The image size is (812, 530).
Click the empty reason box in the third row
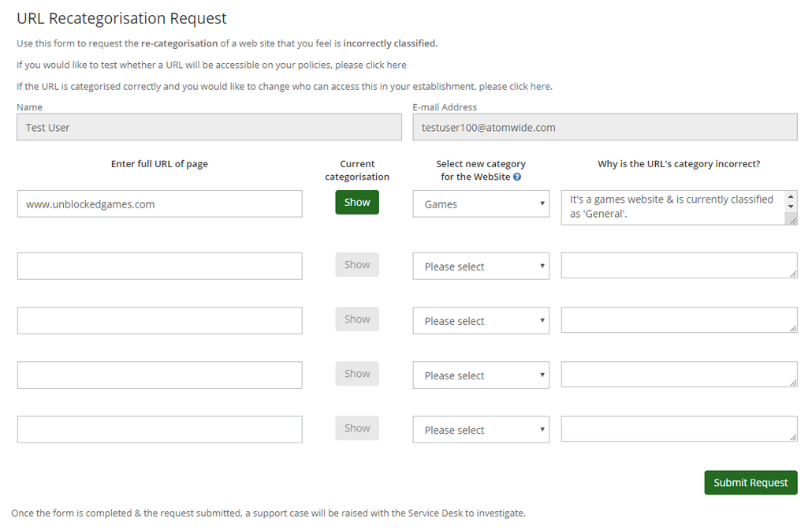click(x=678, y=320)
